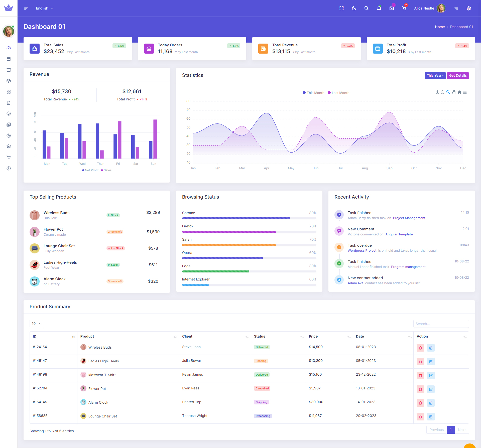Click the chart zoom-in plus icon

click(437, 92)
